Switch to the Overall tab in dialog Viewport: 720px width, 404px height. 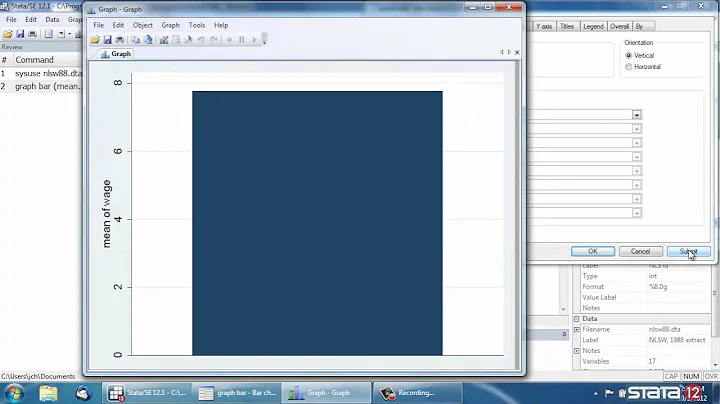pos(619,27)
